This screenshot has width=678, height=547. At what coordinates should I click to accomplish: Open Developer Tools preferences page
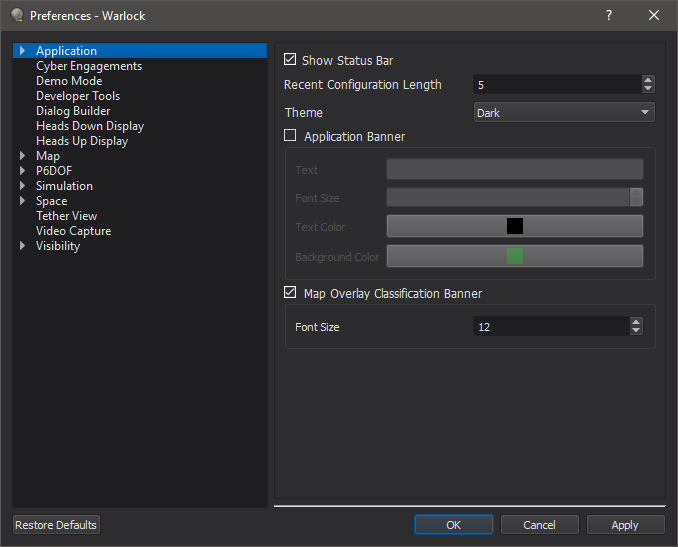[x=78, y=96]
